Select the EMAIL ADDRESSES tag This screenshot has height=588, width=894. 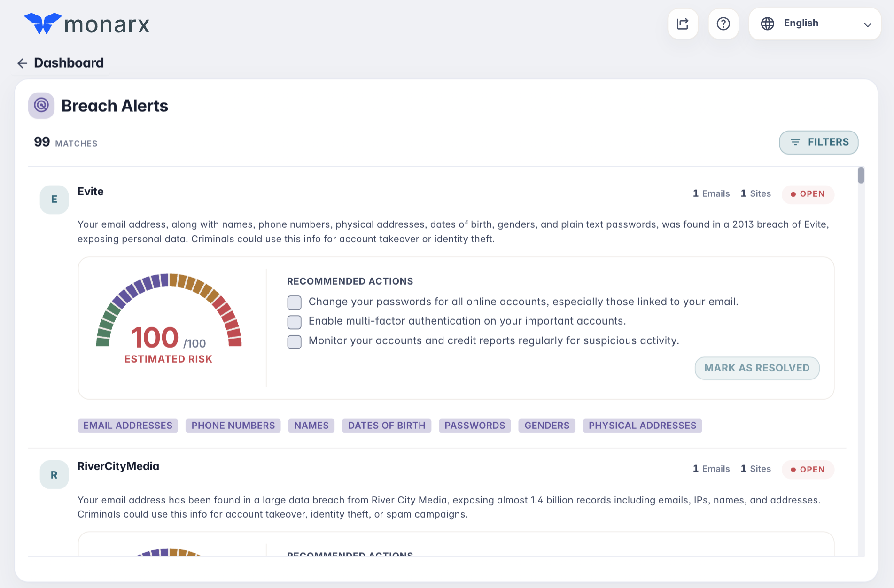tap(128, 426)
